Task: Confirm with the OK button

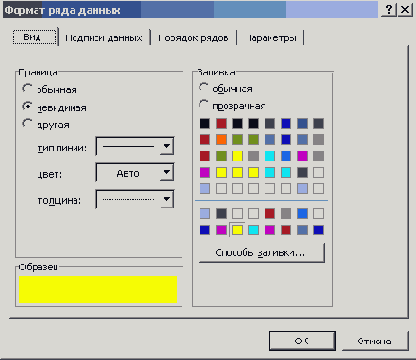Action: [302, 341]
